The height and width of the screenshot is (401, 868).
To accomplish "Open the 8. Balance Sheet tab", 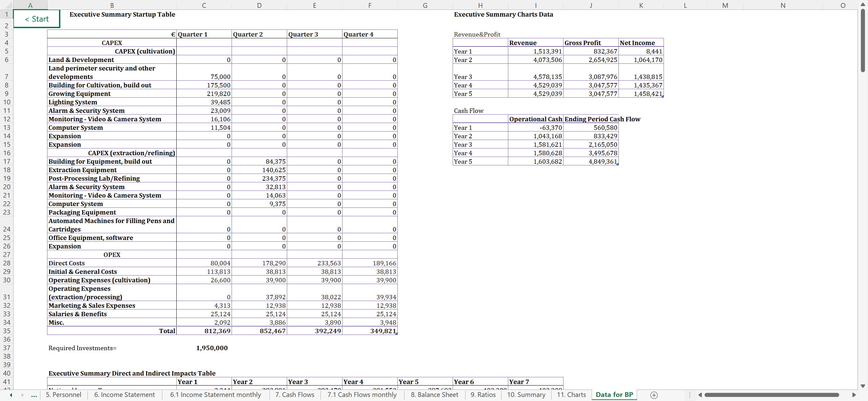I will (434, 395).
